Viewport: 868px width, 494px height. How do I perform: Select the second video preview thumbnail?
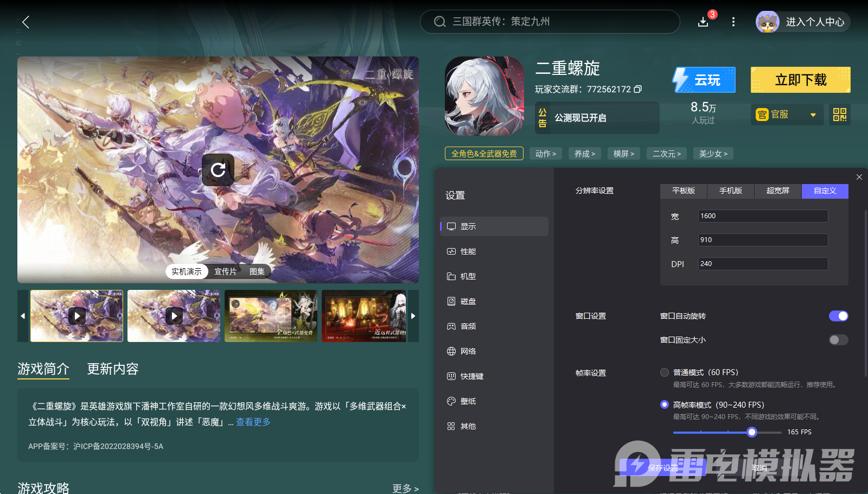174,316
